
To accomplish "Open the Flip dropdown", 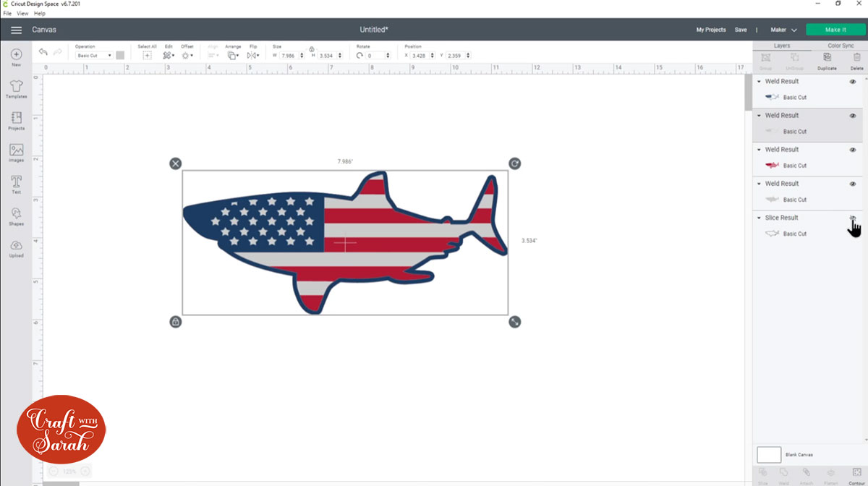I will click(253, 55).
